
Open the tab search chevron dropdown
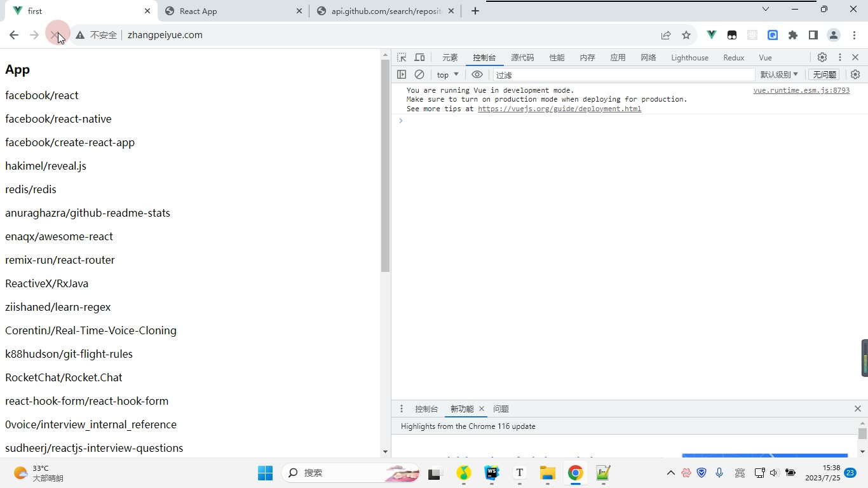(x=766, y=10)
